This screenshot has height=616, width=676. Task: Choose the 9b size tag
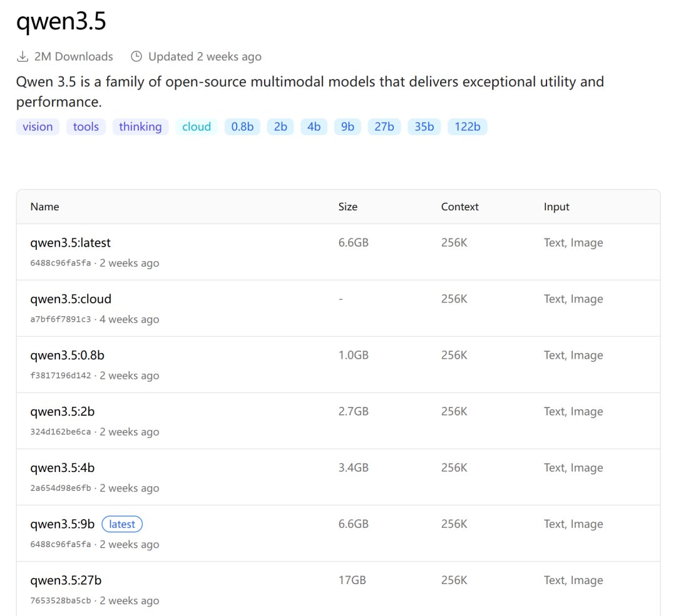coord(347,126)
